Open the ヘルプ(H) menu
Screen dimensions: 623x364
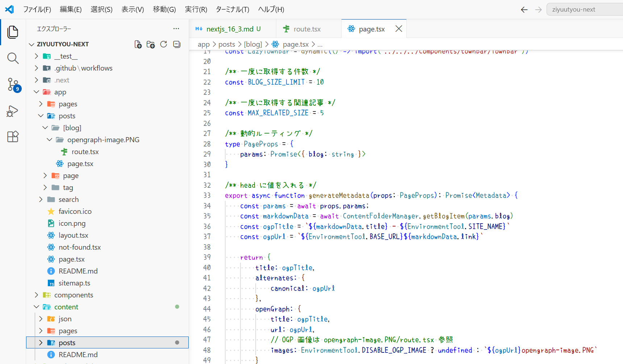click(271, 9)
